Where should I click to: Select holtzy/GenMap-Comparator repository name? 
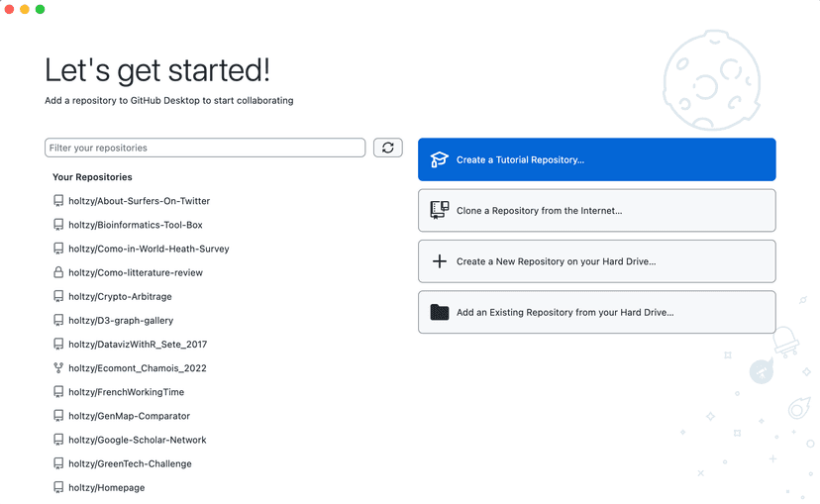click(x=129, y=416)
